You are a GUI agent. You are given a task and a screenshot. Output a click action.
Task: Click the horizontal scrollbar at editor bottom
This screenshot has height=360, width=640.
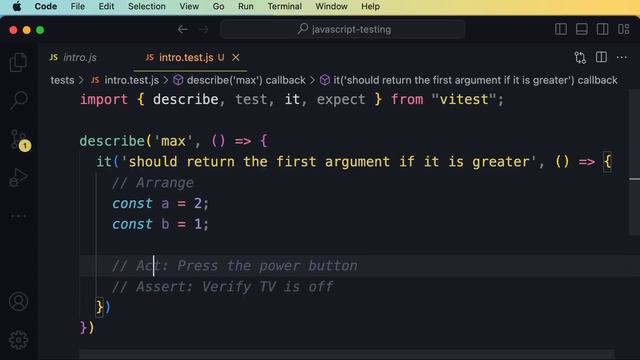pyautogui.click(x=347, y=354)
